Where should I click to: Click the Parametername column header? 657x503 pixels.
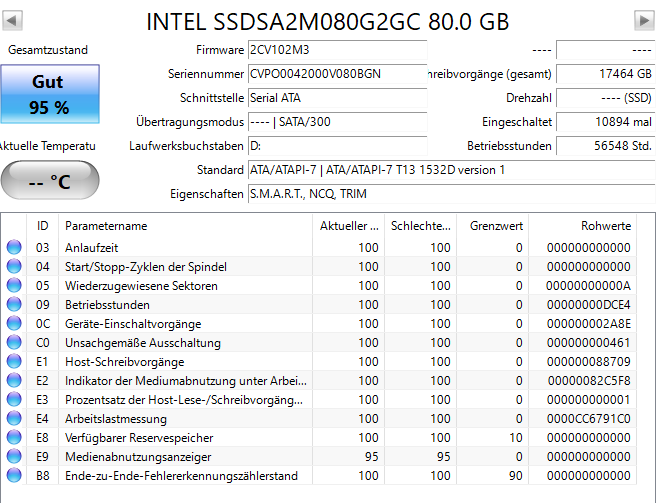pos(186,226)
